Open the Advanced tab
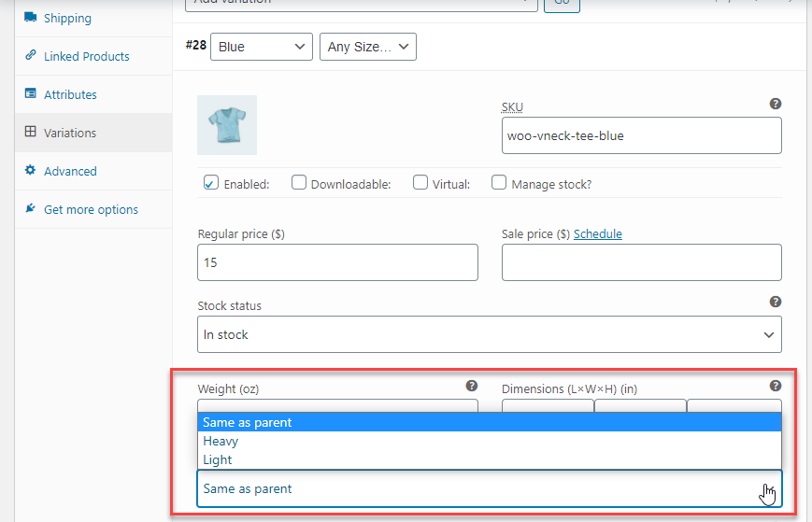The width and height of the screenshot is (812, 522). coord(93,171)
